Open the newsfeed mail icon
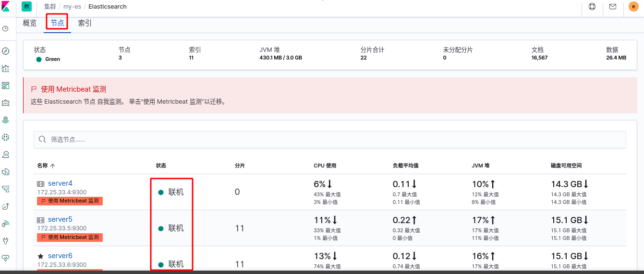This screenshot has width=644, height=274. pyautogui.click(x=613, y=7)
